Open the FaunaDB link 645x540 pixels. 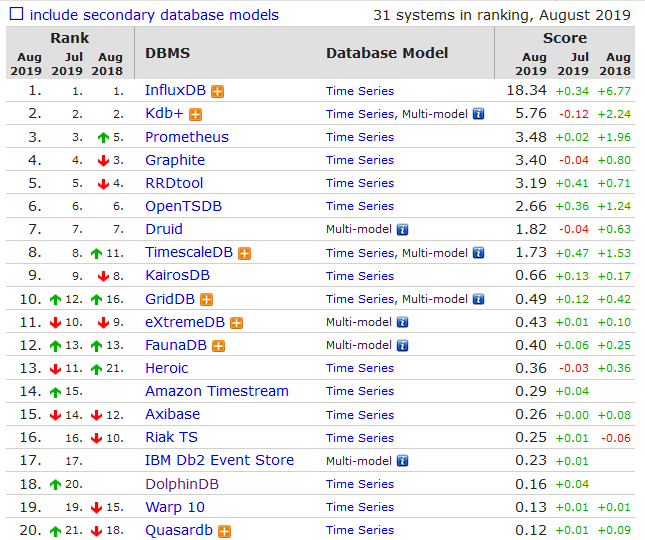[x=176, y=345]
